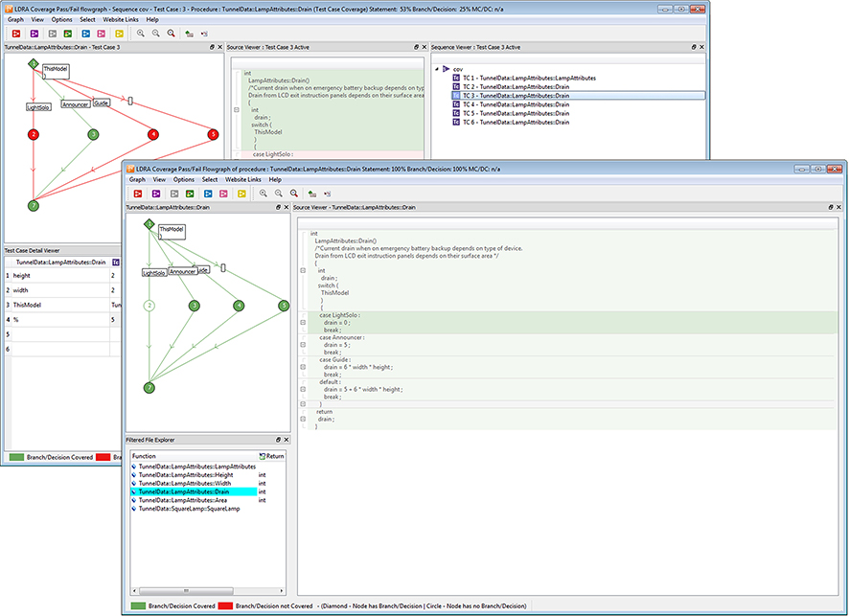849x616 pixels.
Task: Collapse the Guide case block in front Source Viewer
Action: tap(303, 367)
